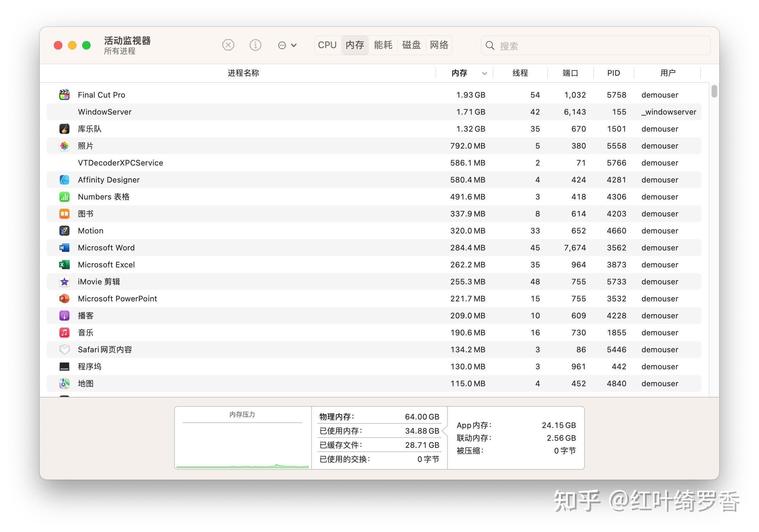Click the 搜索 search field
The height and width of the screenshot is (532, 759).
[x=596, y=45]
